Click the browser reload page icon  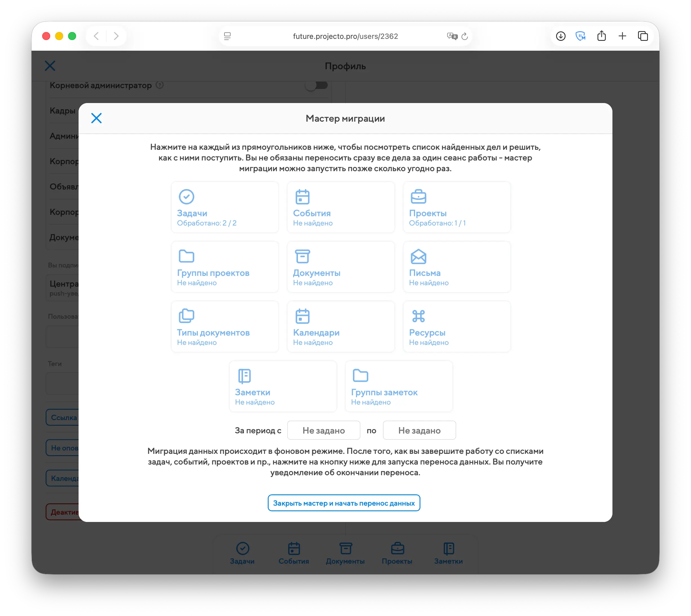coord(465,36)
